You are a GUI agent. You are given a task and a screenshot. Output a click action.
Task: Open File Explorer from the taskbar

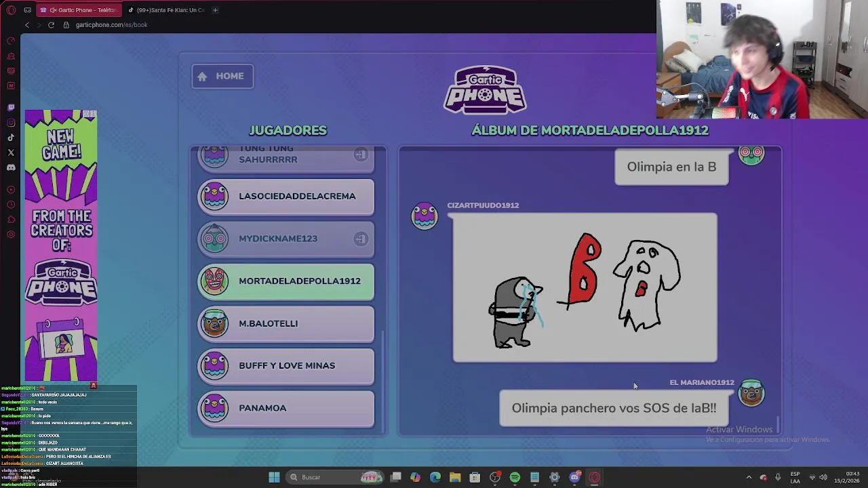click(x=455, y=477)
